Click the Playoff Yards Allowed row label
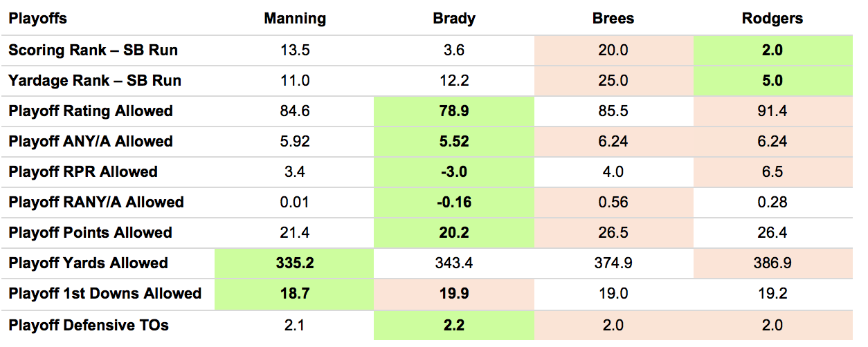 (x=89, y=263)
